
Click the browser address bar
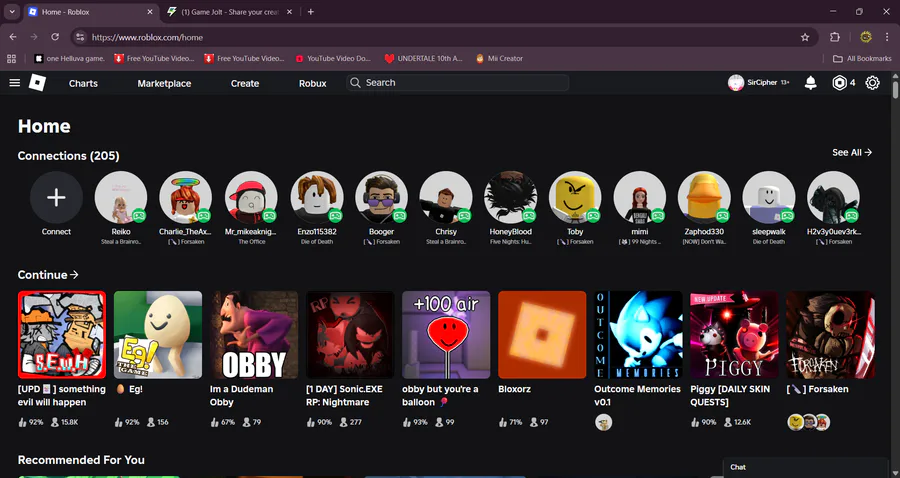pyautogui.click(x=442, y=37)
